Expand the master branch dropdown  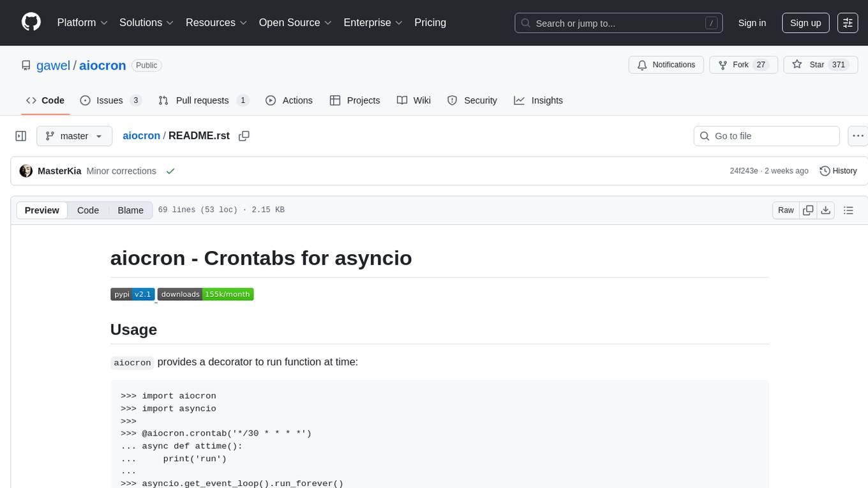(74, 136)
